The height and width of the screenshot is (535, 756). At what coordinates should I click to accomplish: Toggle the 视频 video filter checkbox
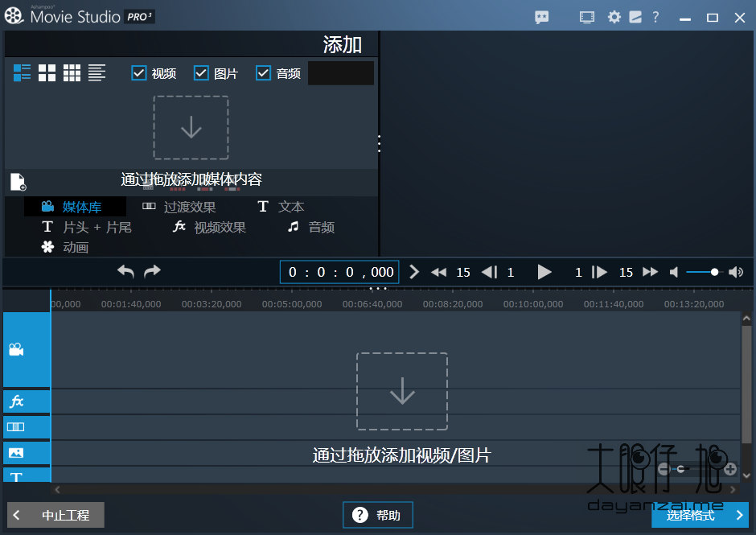[x=139, y=73]
